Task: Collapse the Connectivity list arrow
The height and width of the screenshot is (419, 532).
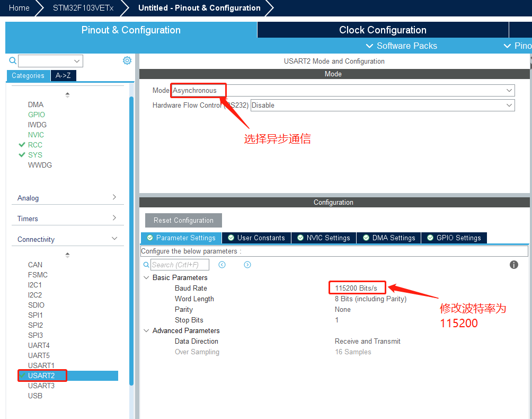Action: pyautogui.click(x=67, y=255)
